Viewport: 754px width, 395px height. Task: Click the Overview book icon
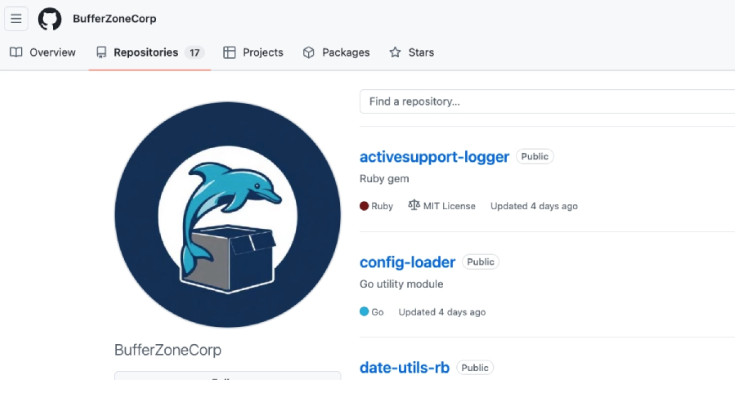(16, 52)
